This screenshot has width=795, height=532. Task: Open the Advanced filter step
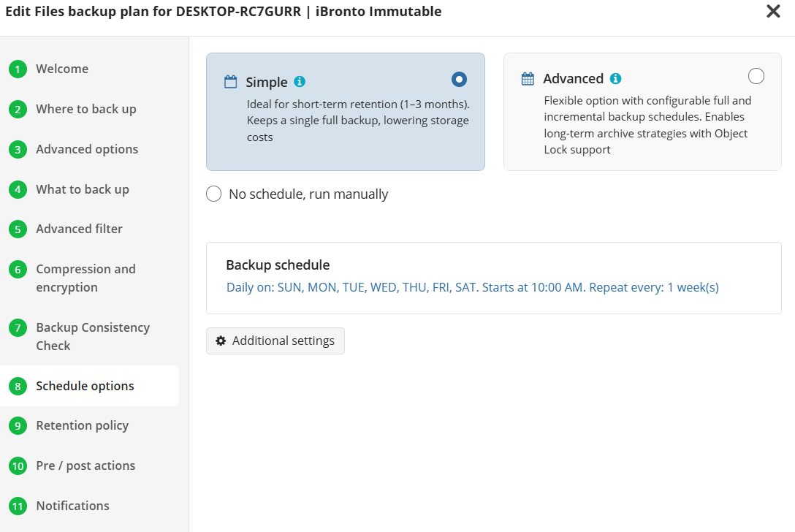pos(79,229)
